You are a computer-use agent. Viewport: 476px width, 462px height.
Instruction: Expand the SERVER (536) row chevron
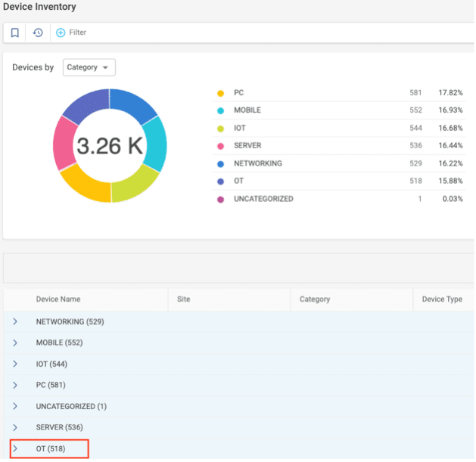tap(15, 427)
